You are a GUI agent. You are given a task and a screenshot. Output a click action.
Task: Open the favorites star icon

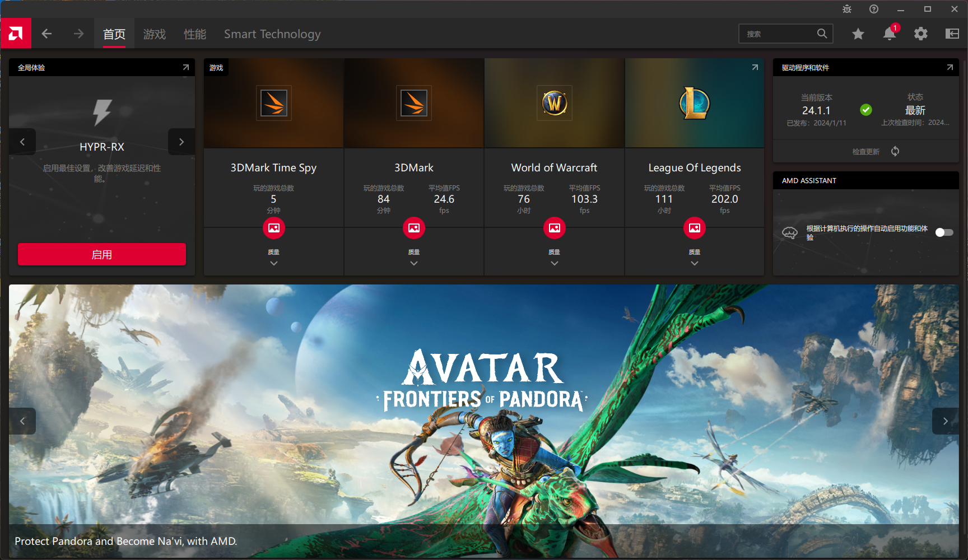coord(858,34)
